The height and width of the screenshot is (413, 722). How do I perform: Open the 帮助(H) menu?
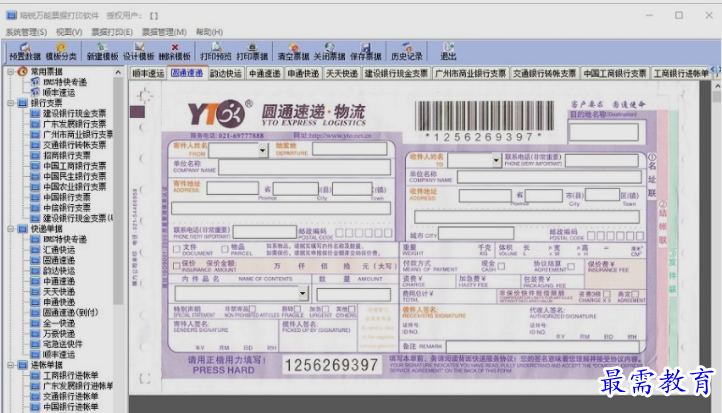coord(209,32)
